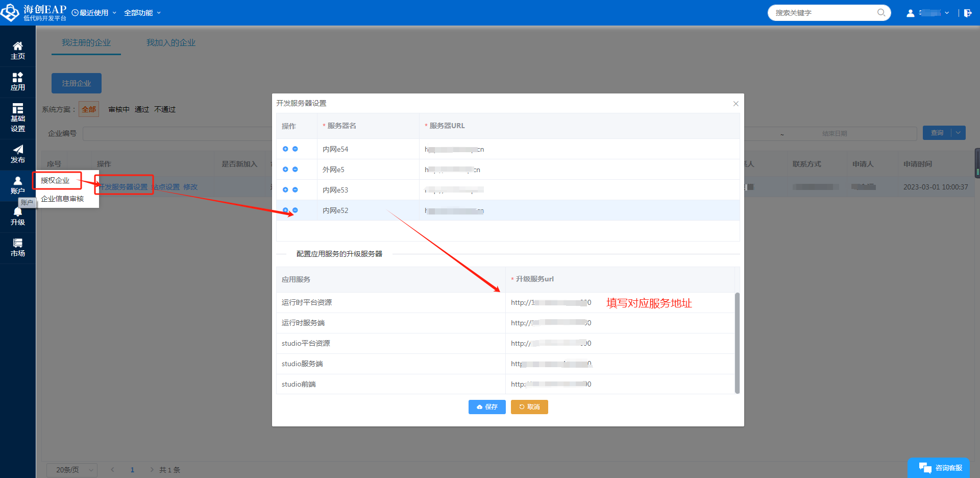Image resolution: width=980 pixels, height=478 pixels.
Task: Expand the 最近使用 dropdown
Action: click(94, 13)
